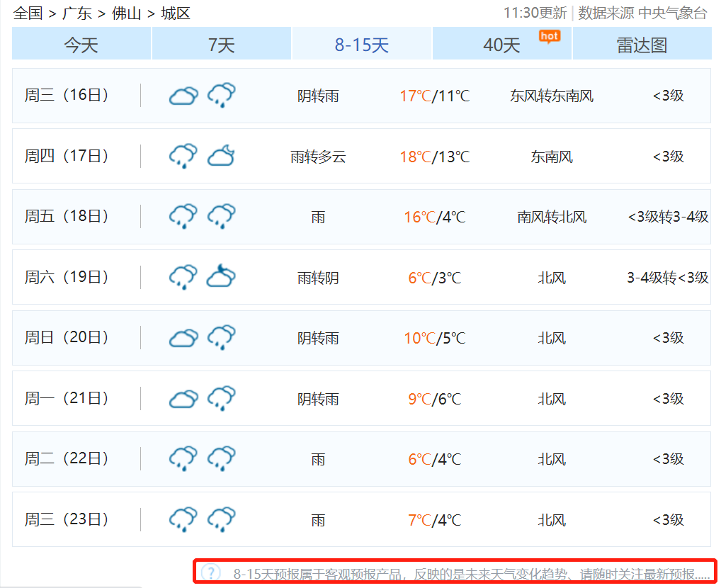Viewport: 721px width, 588px height.
Task: Click the 佛山 breadcrumb link
Action: pyautogui.click(x=127, y=13)
